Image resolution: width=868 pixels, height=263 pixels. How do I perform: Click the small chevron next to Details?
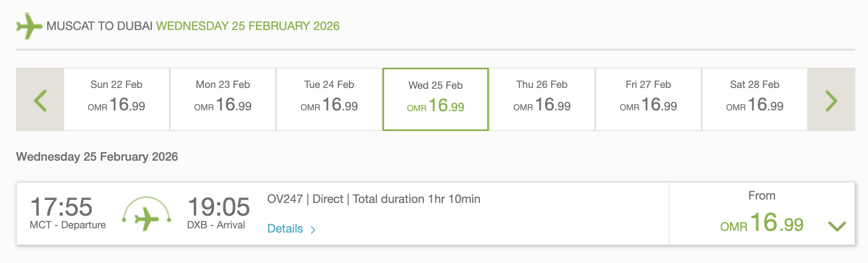313,230
